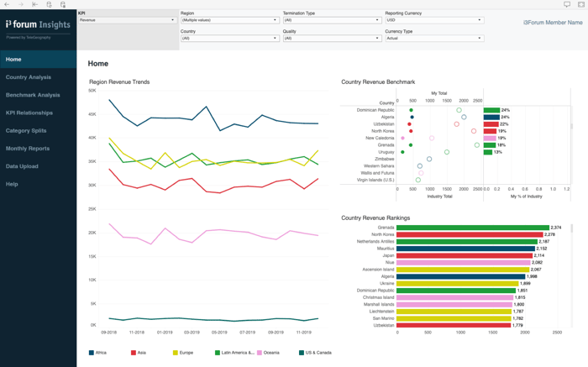
Task: Open the Quality filter dropdown
Action: coord(333,39)
